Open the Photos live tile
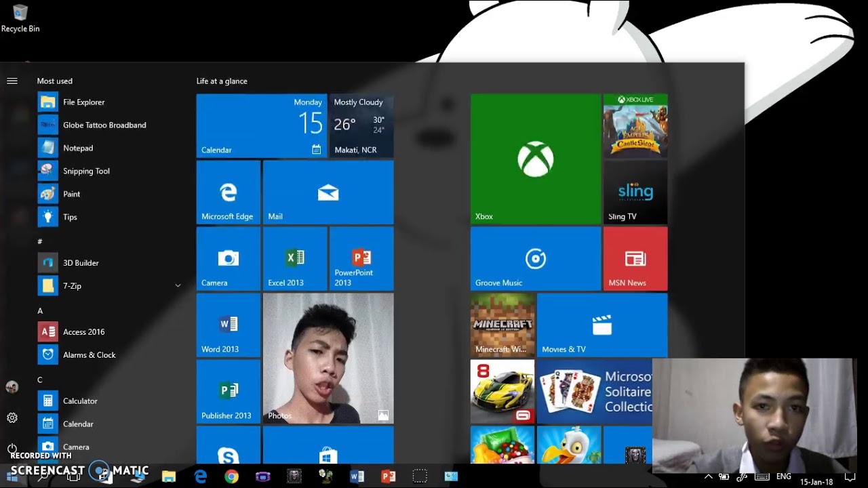Screen dimensions: 868x488 pos(328,359)
